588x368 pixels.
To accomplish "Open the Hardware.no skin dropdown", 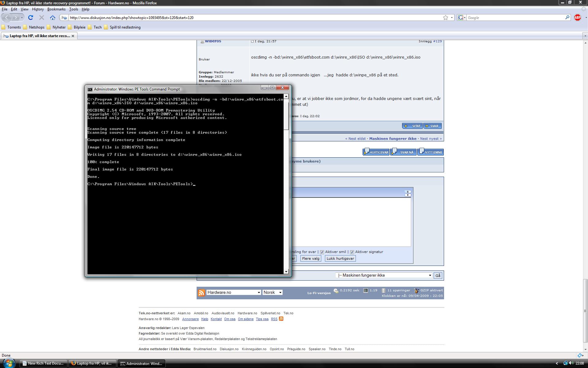I will (x=234, y=292).
